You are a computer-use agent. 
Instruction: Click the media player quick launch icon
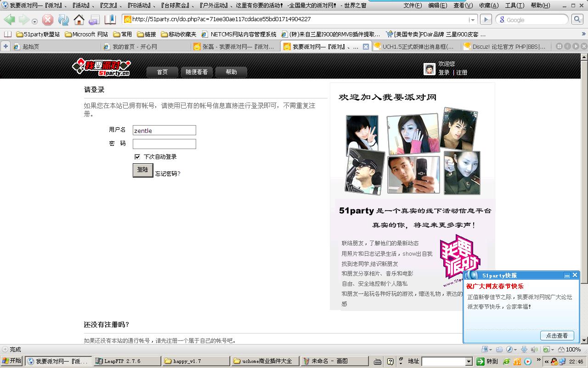click(x=528, y=362)
